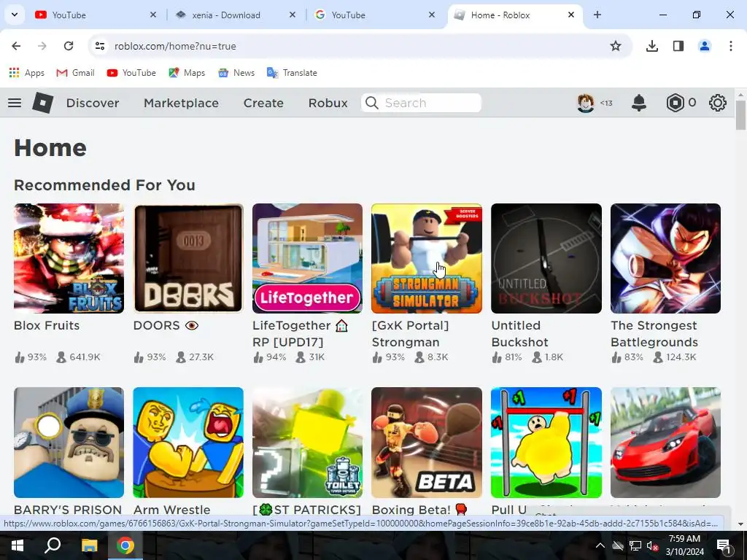Open Windows taskbar search
The height and width of the screenshot is (560, 747).
(x=53, y=545)
